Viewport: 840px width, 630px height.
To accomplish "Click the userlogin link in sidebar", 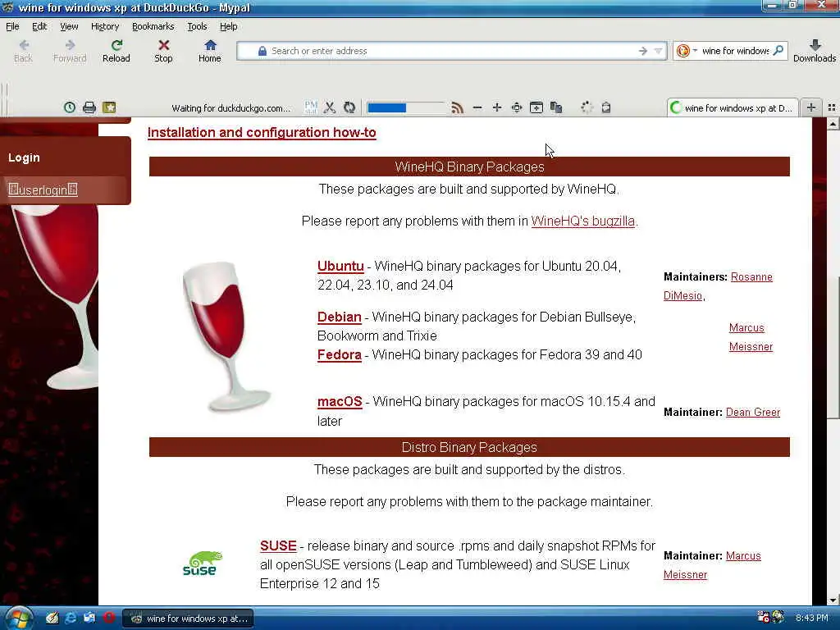I will pos(43,189).
